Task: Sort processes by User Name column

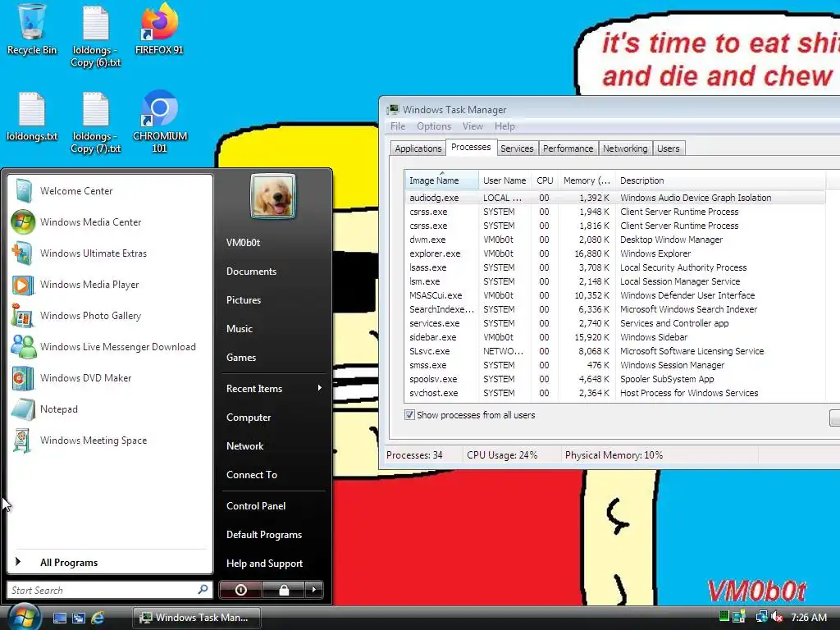Action: coord(504,180)
